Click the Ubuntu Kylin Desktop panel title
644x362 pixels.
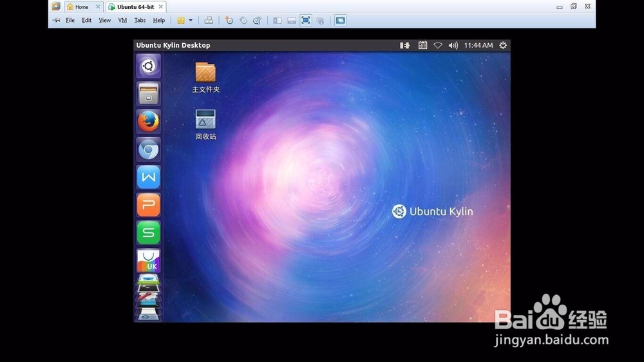pos(173,45)
